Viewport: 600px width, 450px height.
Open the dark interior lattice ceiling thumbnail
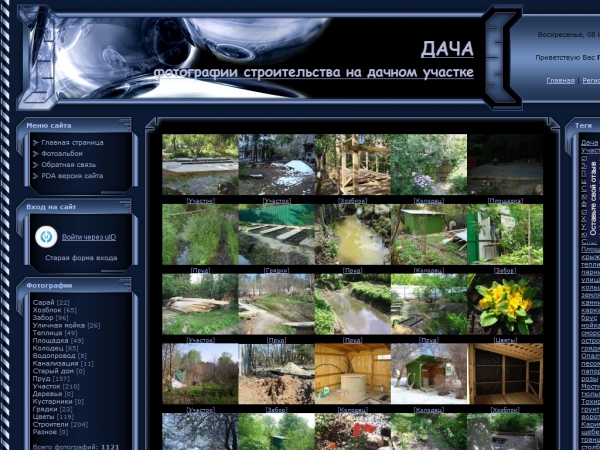click(505, 374)
